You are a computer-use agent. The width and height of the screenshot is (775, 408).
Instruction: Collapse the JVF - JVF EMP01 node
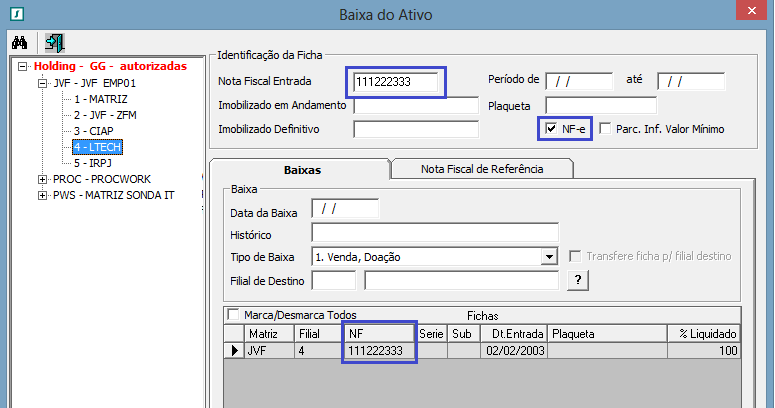click(43, 83)
